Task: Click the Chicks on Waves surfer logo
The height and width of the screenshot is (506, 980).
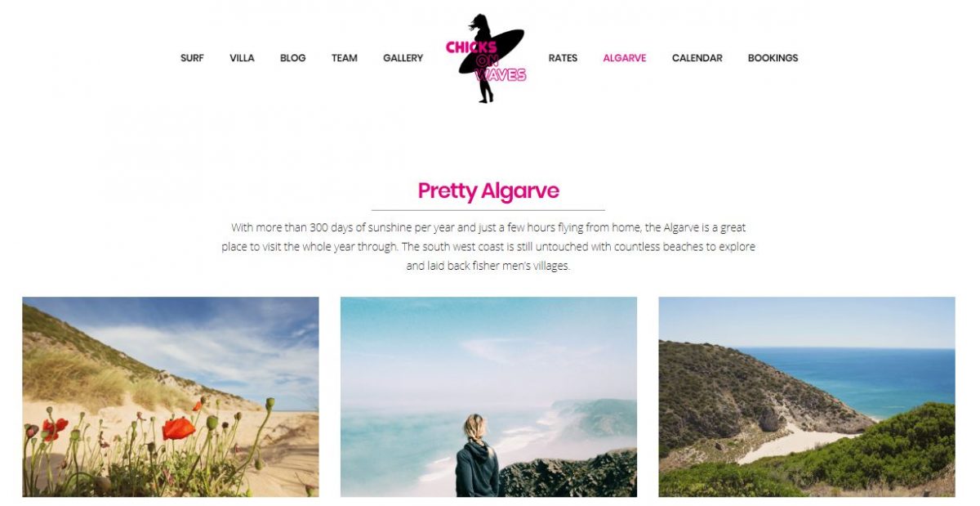Action: [x=487, y=58]
